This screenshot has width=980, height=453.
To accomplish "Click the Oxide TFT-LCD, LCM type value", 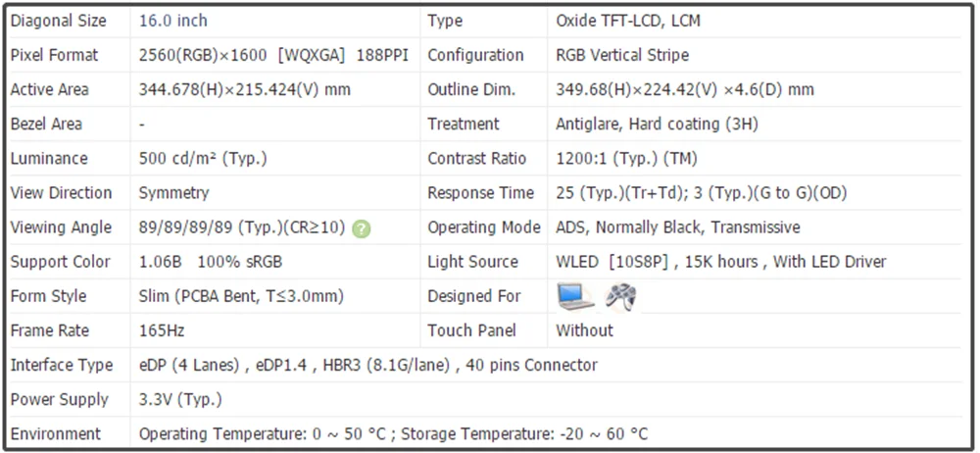I will click(x=627, y=21).
